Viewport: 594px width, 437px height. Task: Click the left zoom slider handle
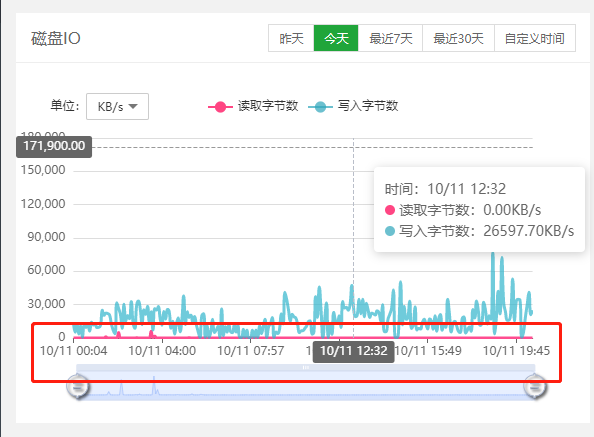pyautogui.click(x=78, y=386)
